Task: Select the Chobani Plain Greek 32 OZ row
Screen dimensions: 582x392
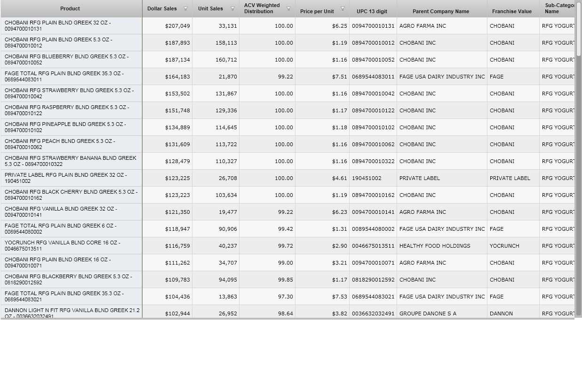Action: 71,26
